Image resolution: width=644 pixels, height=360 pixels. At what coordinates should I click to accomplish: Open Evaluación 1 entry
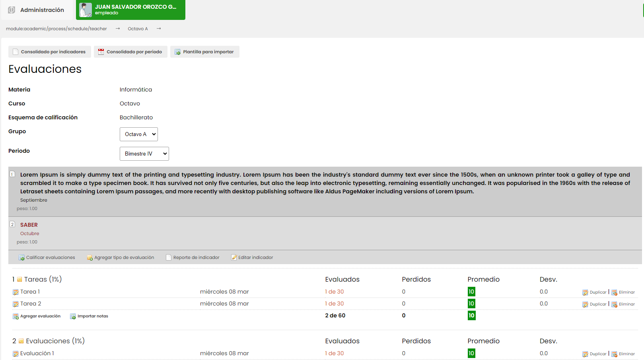[37, 353]
